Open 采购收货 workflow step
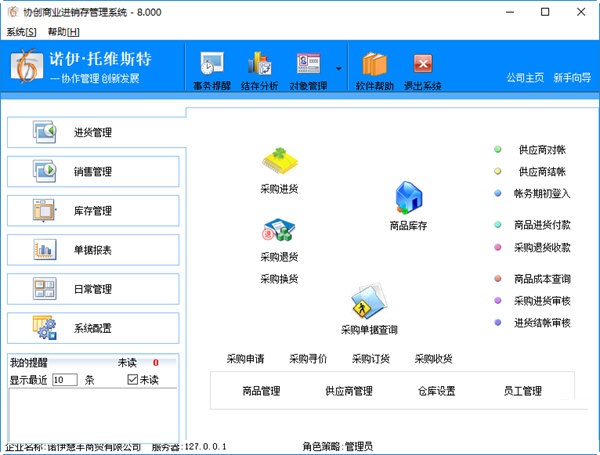Screen dimensions: 600x455 [x=433, y=359]
